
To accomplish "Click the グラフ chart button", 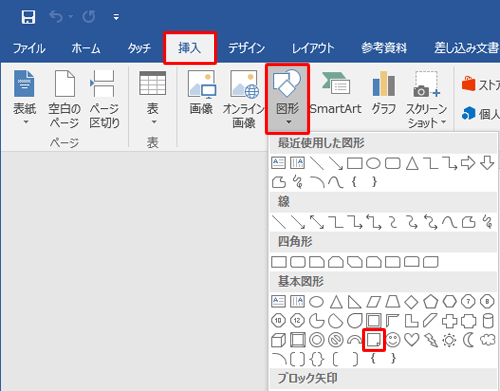I will 384,93.
